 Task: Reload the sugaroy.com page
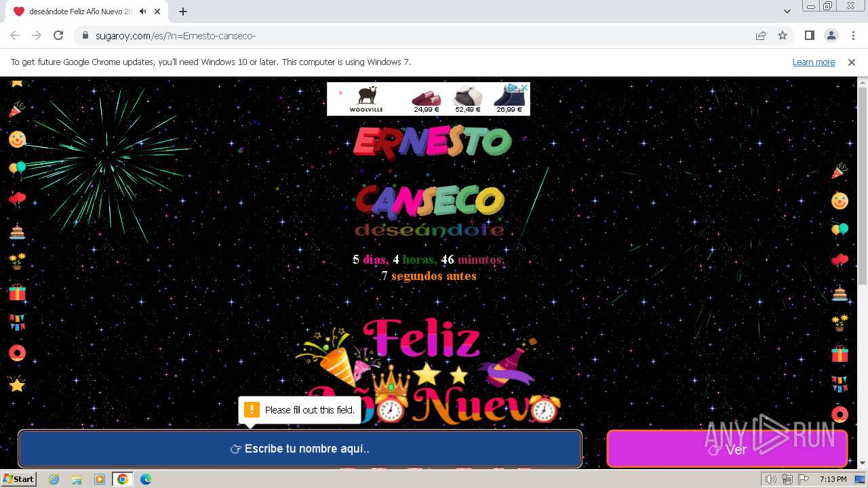click(x=58, y=35)
